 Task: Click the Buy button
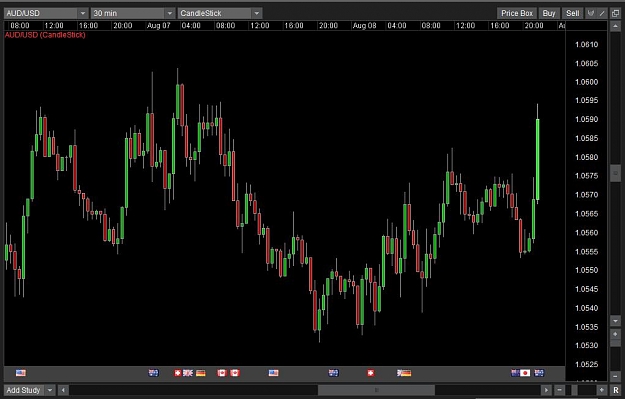tap(549, 13)
